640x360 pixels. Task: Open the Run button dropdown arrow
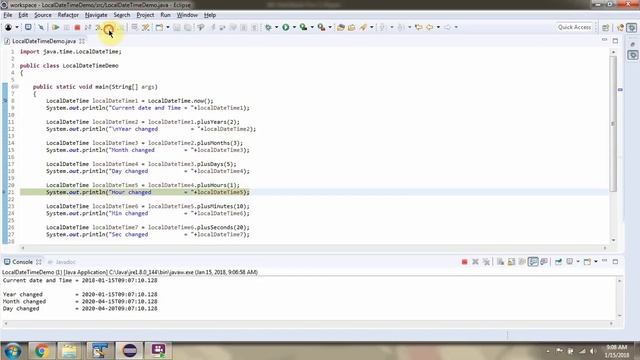294,27
